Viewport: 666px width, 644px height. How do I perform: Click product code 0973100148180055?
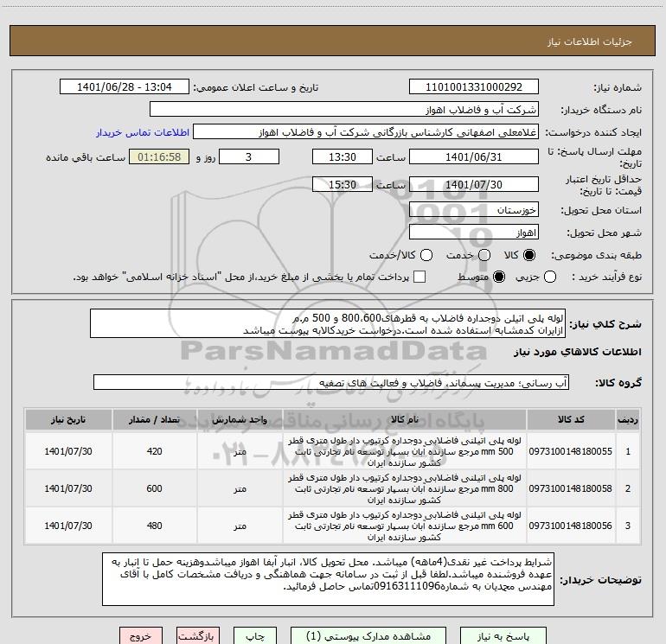571,451
